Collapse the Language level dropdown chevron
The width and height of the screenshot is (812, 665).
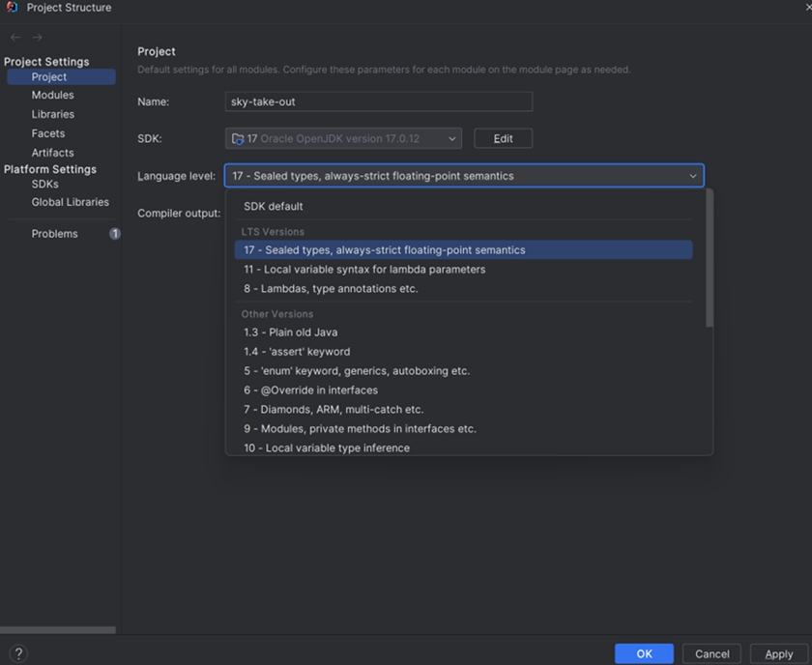click(x=693, y=176)
